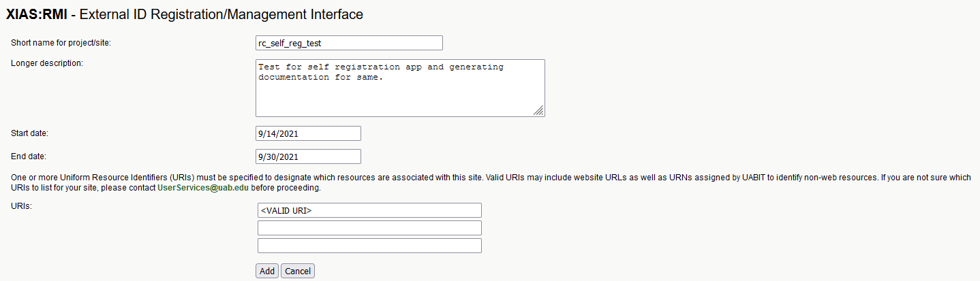980x281 pixels.
Task: Focus the third empty URI field
Action: coord(369,246)
